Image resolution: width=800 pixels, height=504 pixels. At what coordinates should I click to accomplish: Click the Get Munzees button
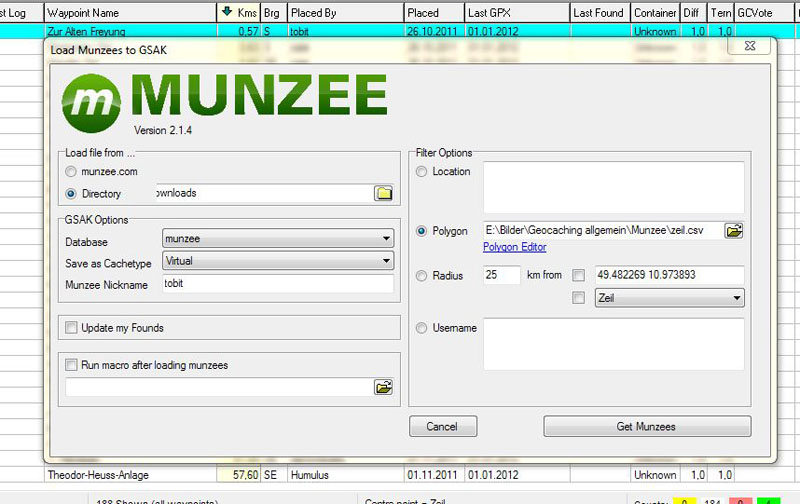(647, 426)
